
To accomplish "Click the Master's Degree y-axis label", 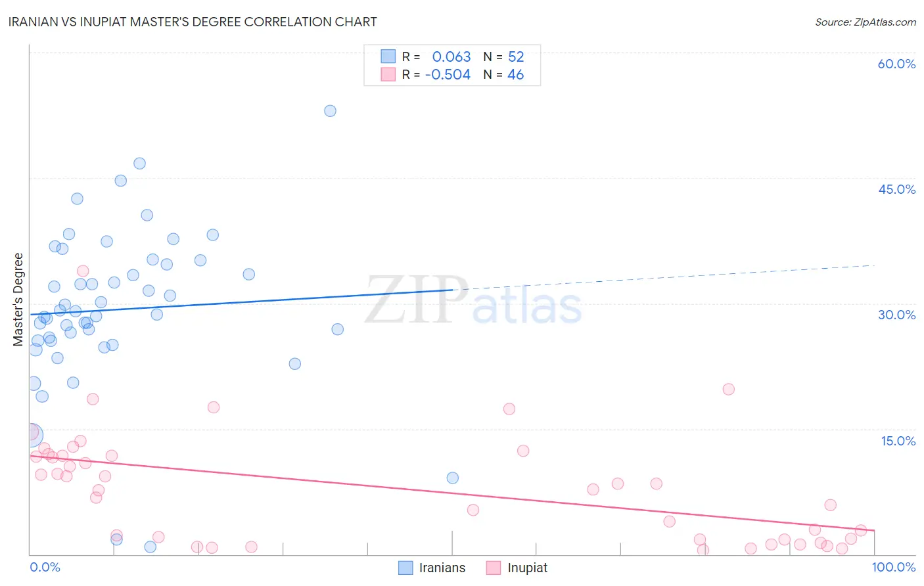I will (x=18, y=299).
